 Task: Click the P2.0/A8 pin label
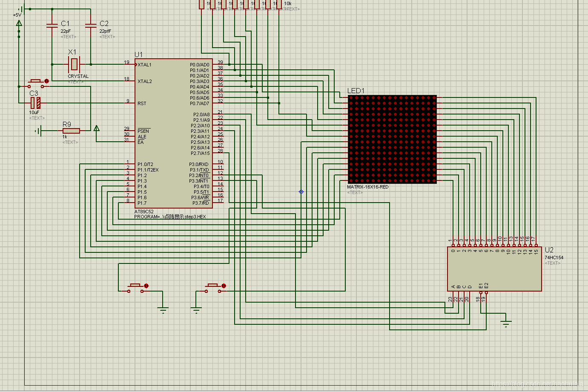(201, 114)
